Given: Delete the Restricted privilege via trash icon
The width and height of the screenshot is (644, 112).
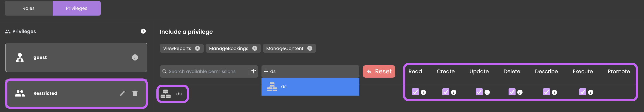Looking at the screenshot, I should (135, 93).
